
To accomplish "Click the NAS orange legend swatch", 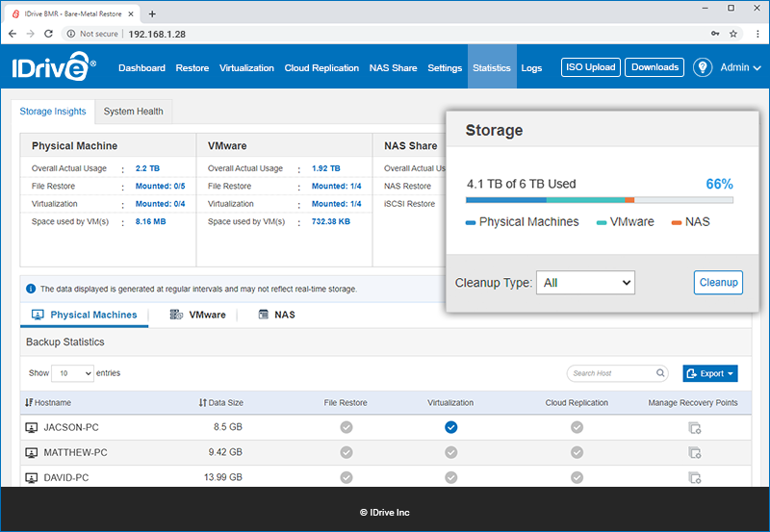I will point(677,223).
